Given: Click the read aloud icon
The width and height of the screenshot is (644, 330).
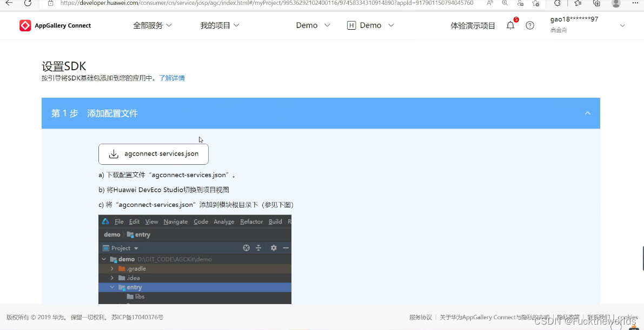Looking at the screenshot, I should click(489, 3).
